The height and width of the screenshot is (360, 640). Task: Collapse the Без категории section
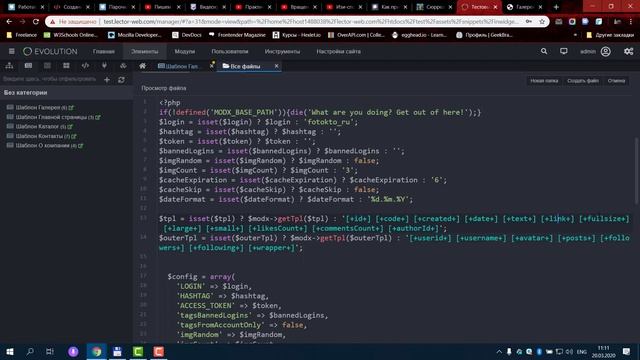67,93
